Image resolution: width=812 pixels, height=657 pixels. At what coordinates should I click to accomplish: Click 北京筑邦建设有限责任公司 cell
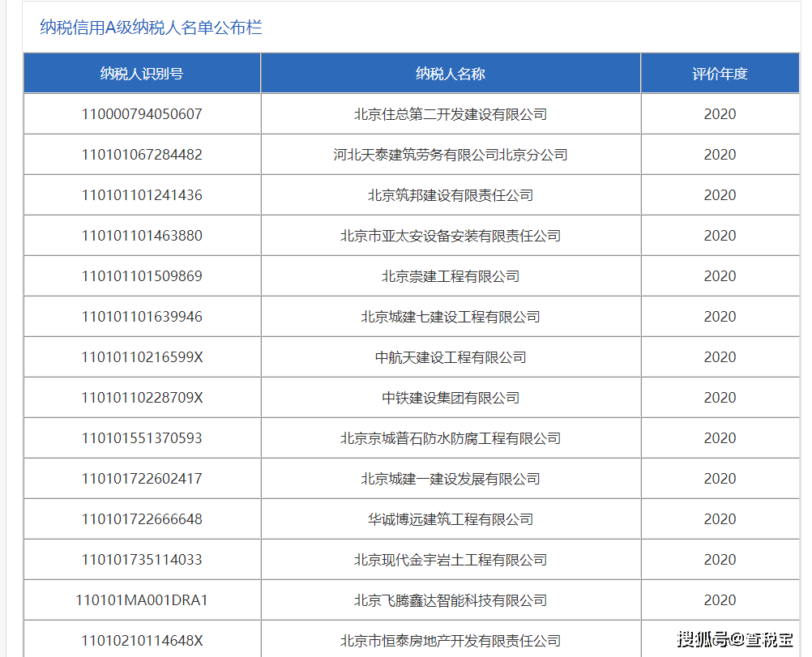[451, 194]
